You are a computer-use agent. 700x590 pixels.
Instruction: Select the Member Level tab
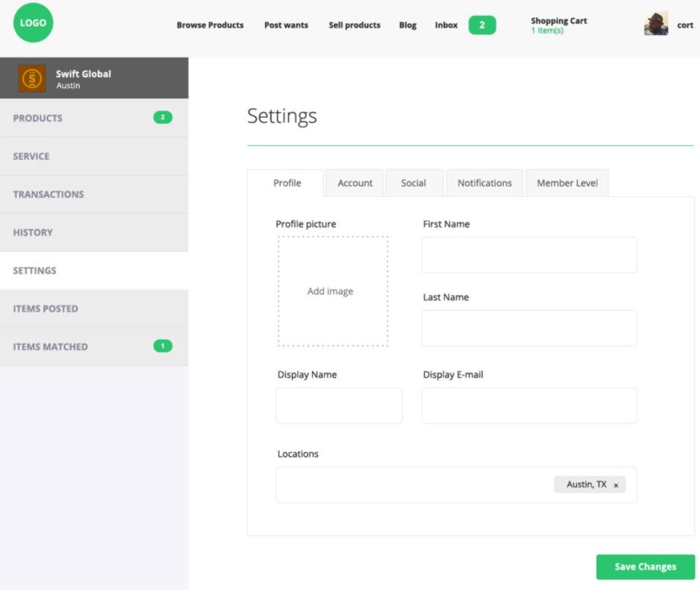pos(567,183)
